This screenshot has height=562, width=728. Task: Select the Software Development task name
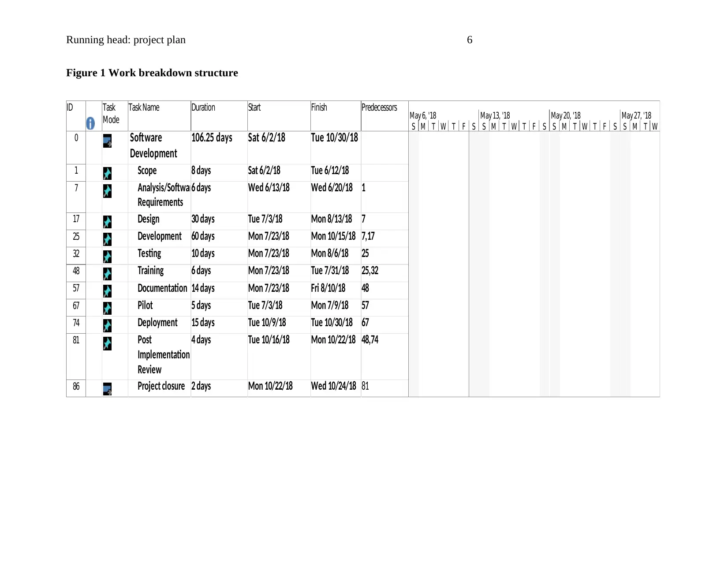click(x=153, y=145)
